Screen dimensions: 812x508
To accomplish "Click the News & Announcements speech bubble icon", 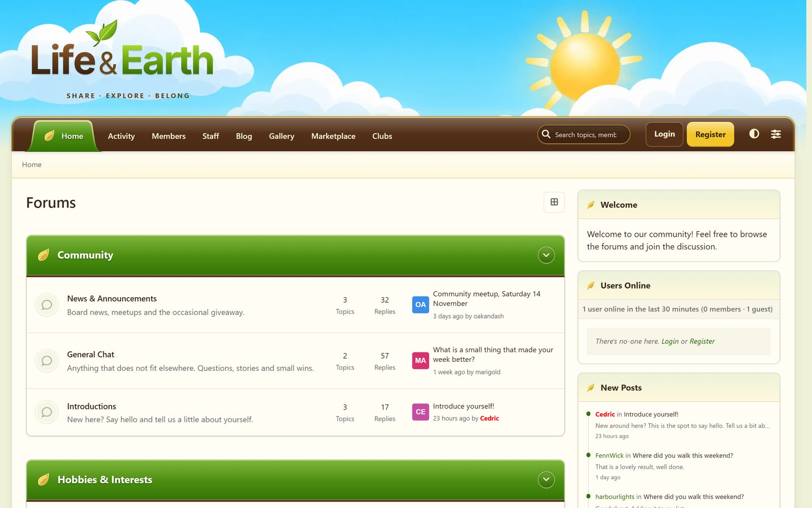I will (47, 305).
